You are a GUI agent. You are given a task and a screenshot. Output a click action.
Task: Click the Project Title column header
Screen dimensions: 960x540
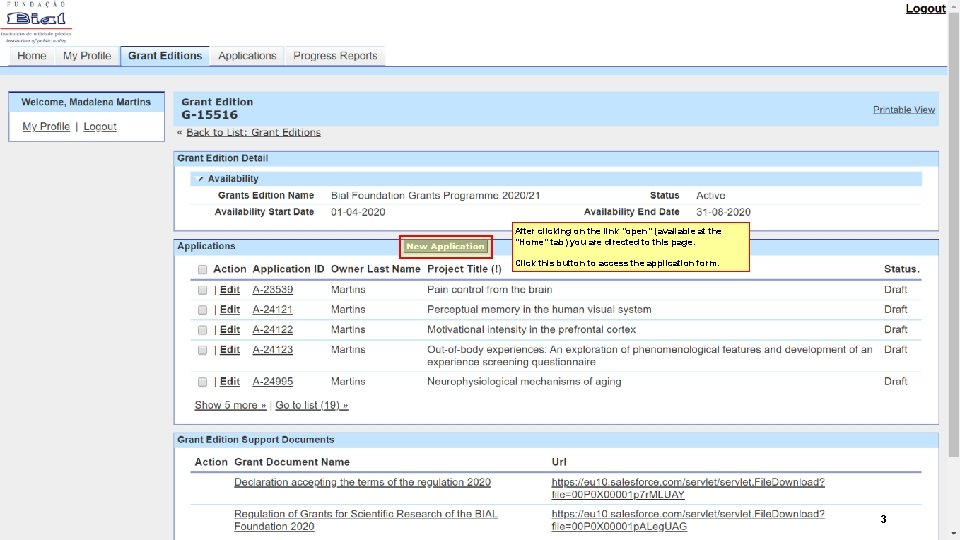pyautogui.click(x=464, y=269)
